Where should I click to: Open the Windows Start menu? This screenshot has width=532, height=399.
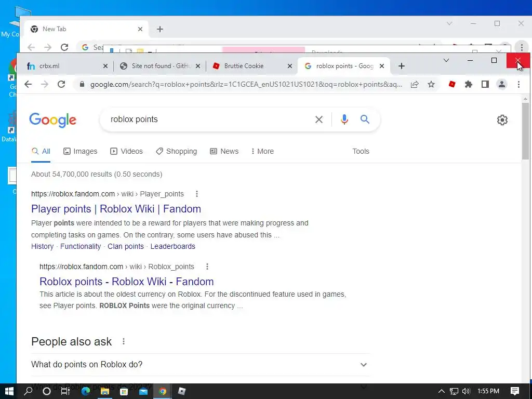point(9,391)
